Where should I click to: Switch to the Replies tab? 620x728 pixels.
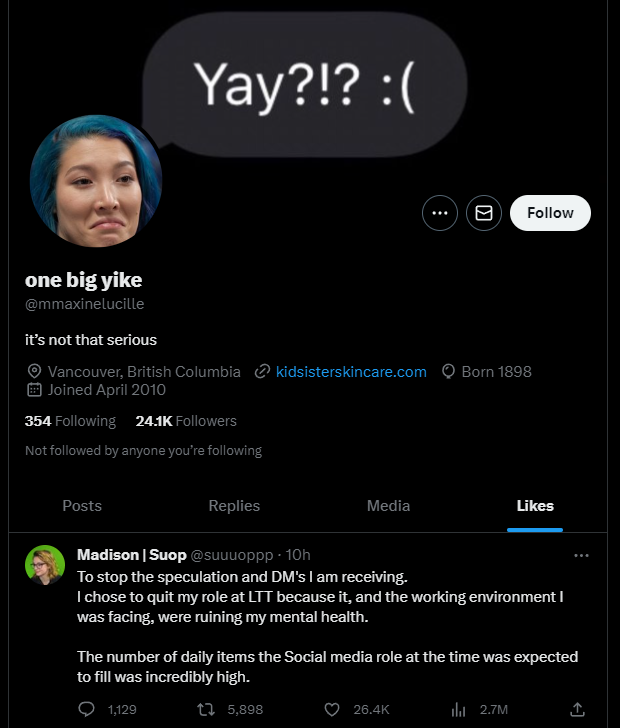(234, 506)
